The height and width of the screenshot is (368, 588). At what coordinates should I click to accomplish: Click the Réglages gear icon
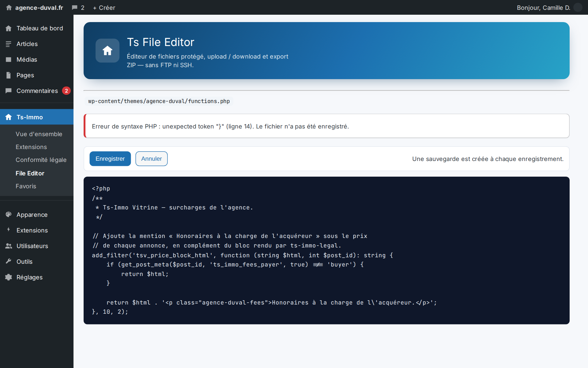(x=9, y=277)
